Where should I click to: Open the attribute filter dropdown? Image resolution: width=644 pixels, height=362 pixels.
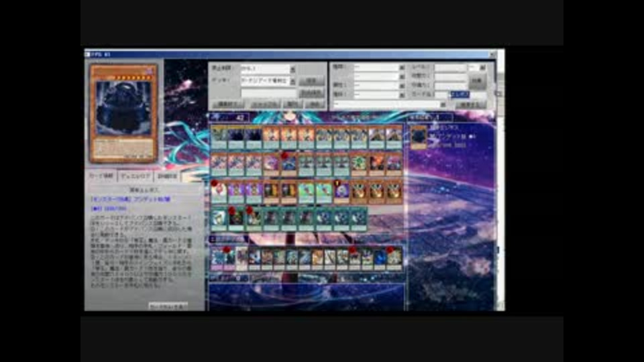[x=379, y=86]
